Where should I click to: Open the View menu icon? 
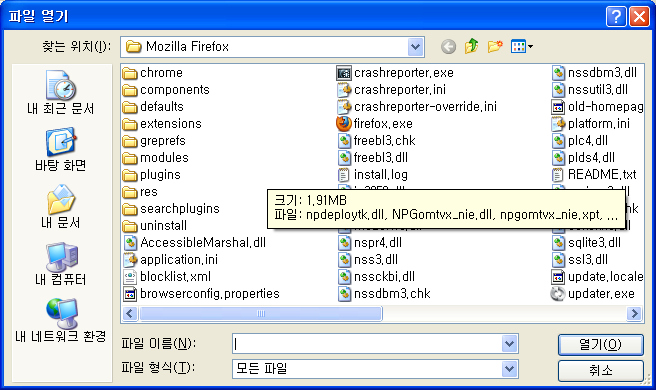521,46
